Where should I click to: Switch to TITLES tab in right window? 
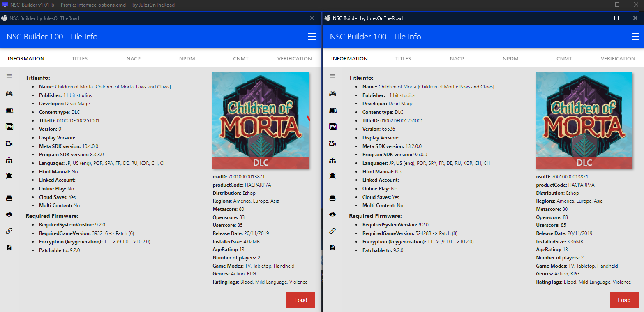point(403,58)
